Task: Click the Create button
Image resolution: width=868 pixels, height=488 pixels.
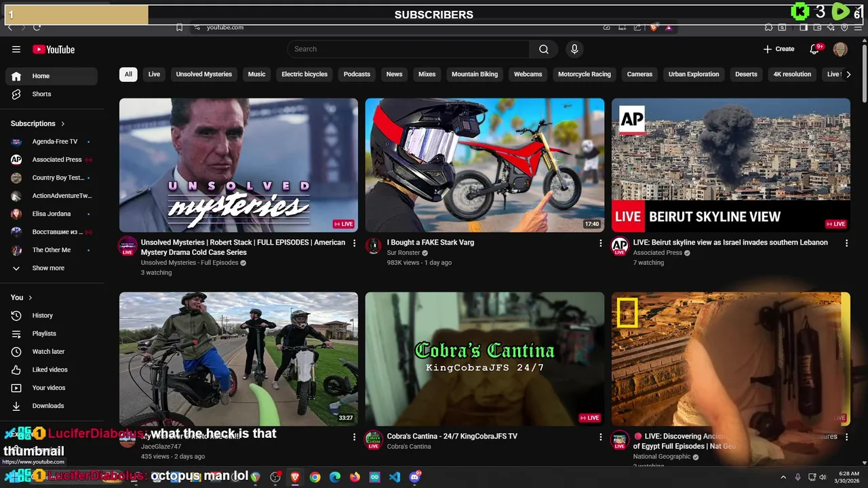Action: 778,49
